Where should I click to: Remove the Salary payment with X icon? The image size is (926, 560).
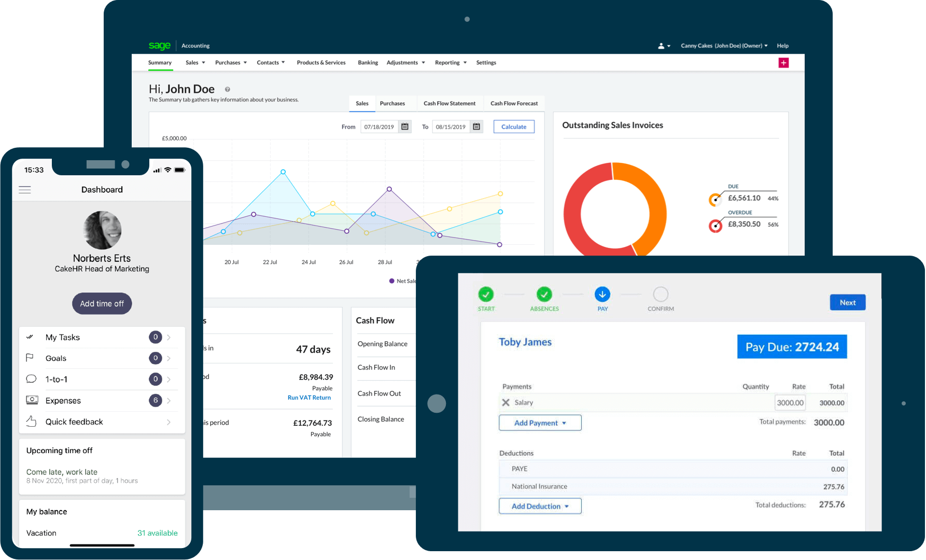pyautogui.click(x=506, y=402)
